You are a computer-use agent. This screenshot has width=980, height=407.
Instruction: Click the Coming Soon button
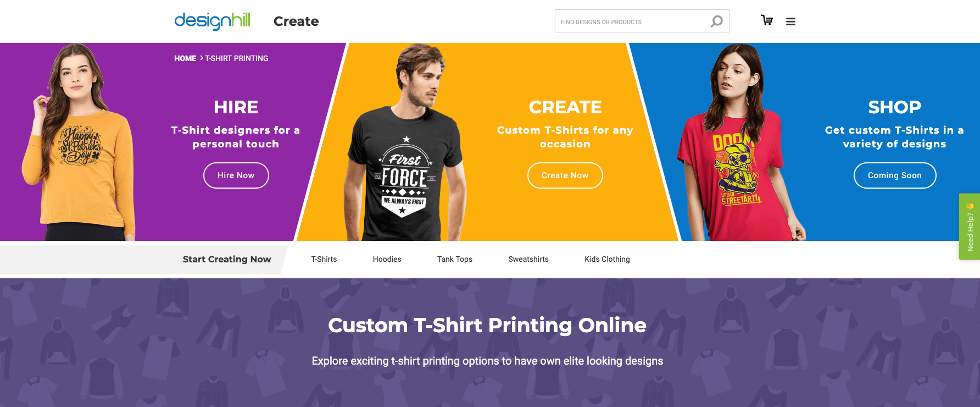point(895,175)
